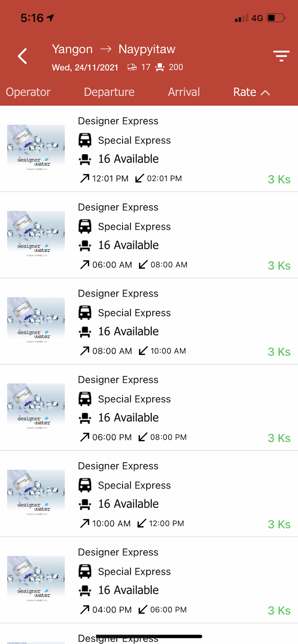The image size is (298, 644).
Task: Tap the Wed, 24/11/2021 date label
Action: pyautogui.click(x=85, y=68)
